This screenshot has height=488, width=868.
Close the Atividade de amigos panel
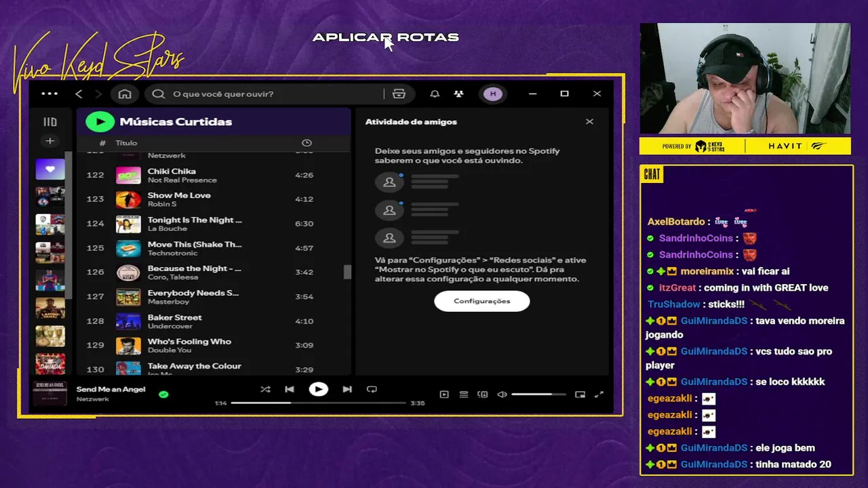(x=589, y=122)
